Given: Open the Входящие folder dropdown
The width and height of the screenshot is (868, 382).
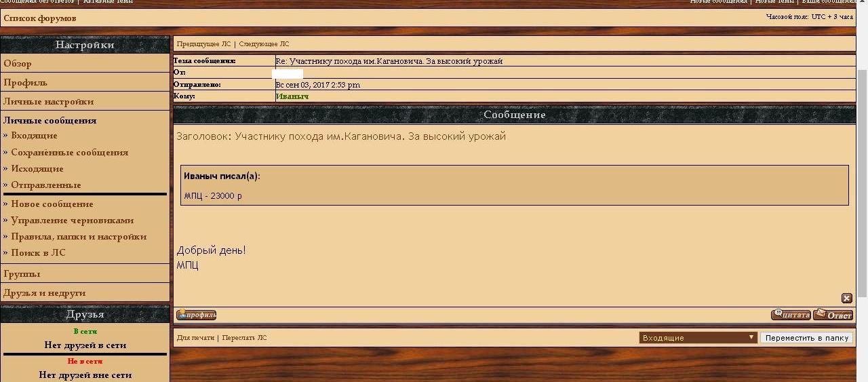Looking at the screenshot, I should [698, 337].
